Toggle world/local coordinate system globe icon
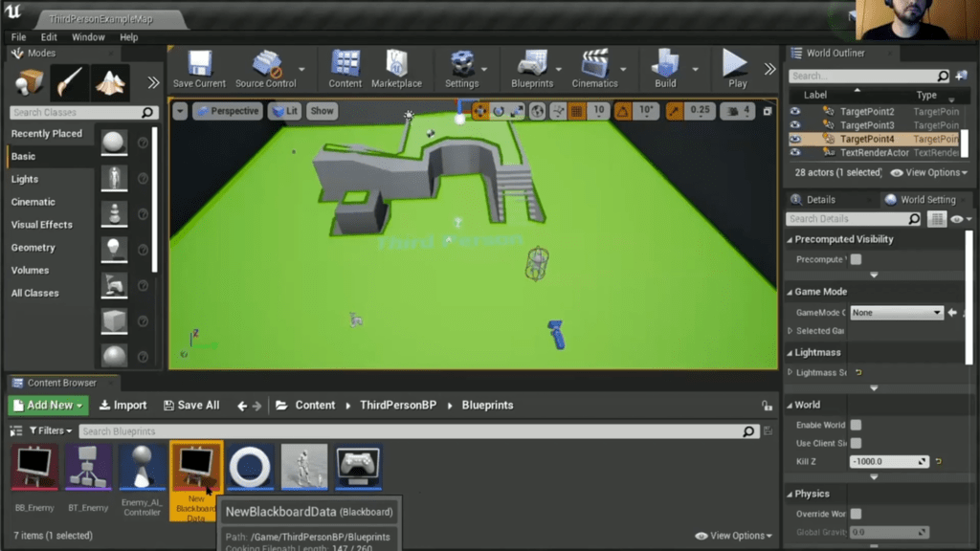The width and height of the screenshot is (980, 551). tap(537, 111)
